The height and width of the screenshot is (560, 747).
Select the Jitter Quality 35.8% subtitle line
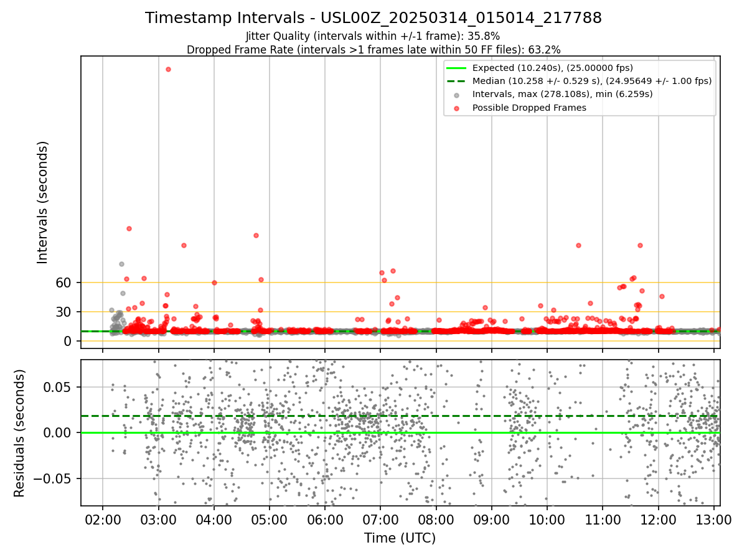pyautogui.click(x=373, y=36)
